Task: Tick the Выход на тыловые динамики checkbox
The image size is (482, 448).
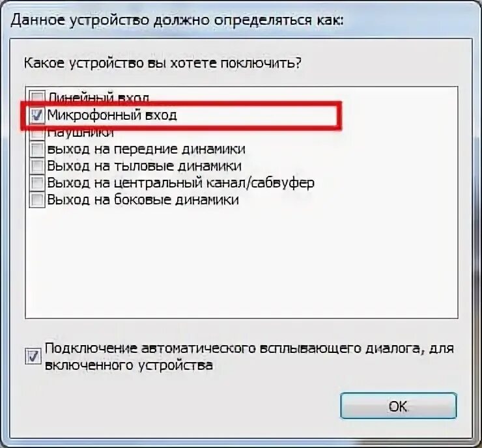Action: click(x=37, y=166)
